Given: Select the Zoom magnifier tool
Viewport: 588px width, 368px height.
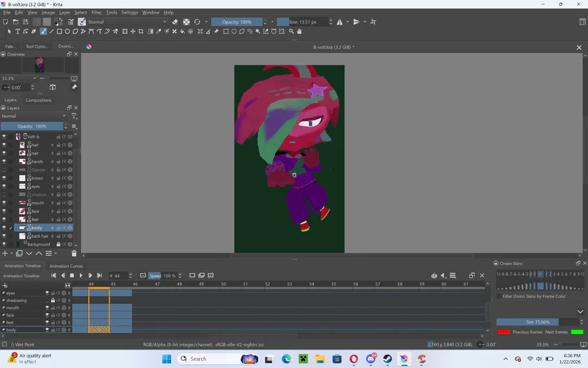Looking at the screenshot, I should [291, 31].
